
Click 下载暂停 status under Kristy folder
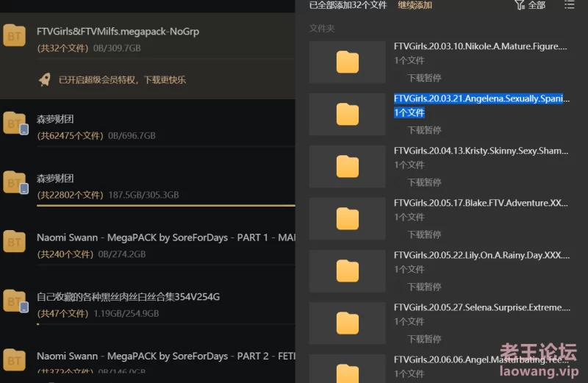(x=424, y=182)
